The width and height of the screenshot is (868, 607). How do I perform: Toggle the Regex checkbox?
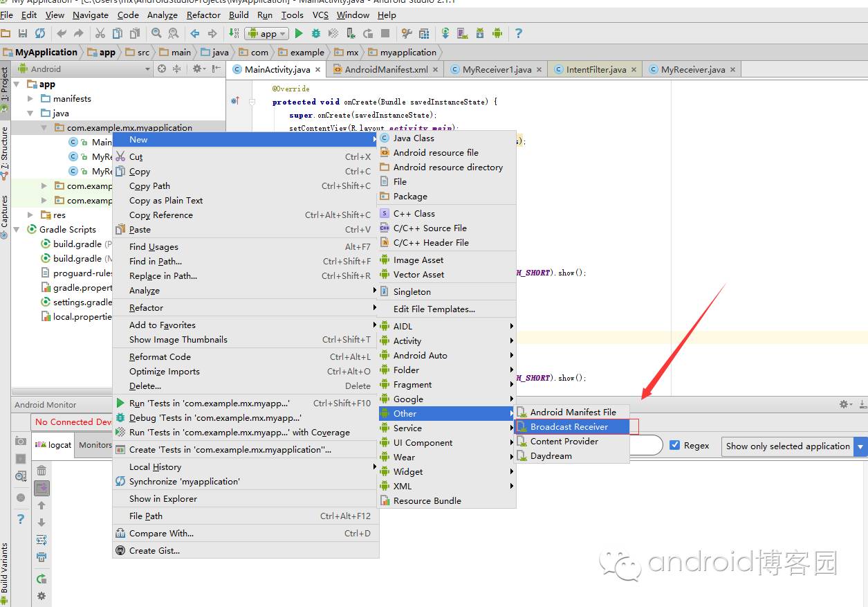pyautogui.click(x=675, y=445)
